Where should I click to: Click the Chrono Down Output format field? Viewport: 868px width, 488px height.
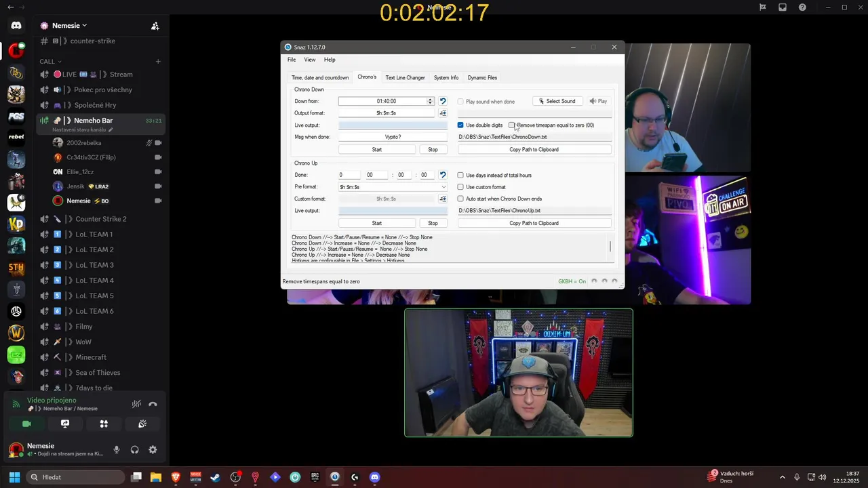(x=387, y=113)
